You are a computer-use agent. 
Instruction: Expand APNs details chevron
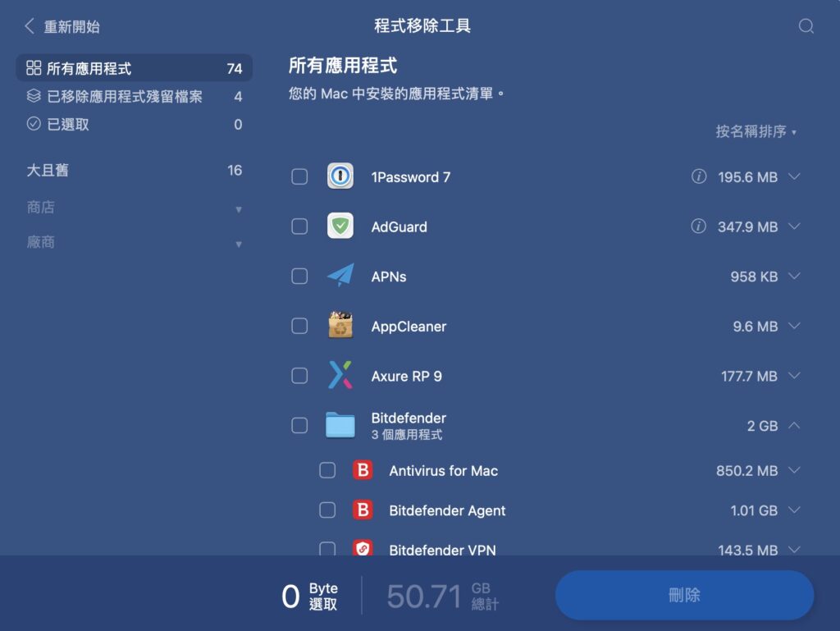pyautogui.click(x=794, y=276)
